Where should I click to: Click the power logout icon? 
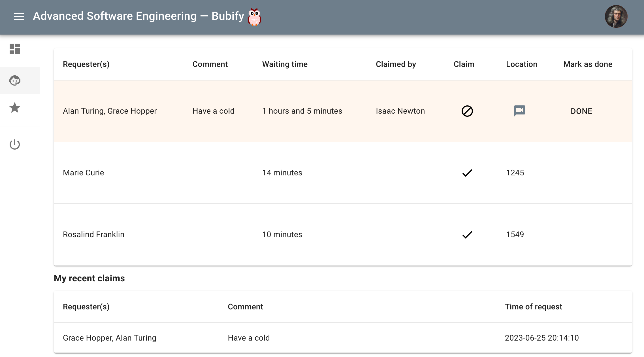(x=15, y=144)
